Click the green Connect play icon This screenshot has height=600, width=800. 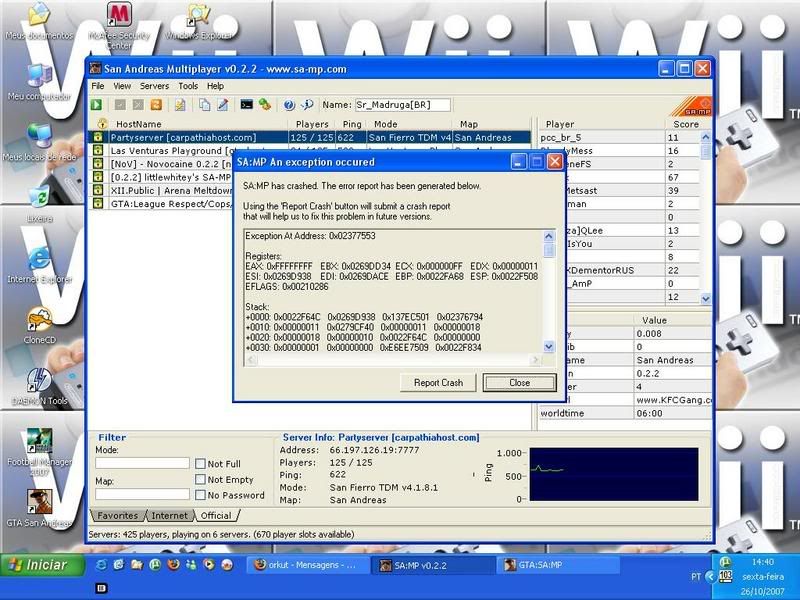click(96, 105)
